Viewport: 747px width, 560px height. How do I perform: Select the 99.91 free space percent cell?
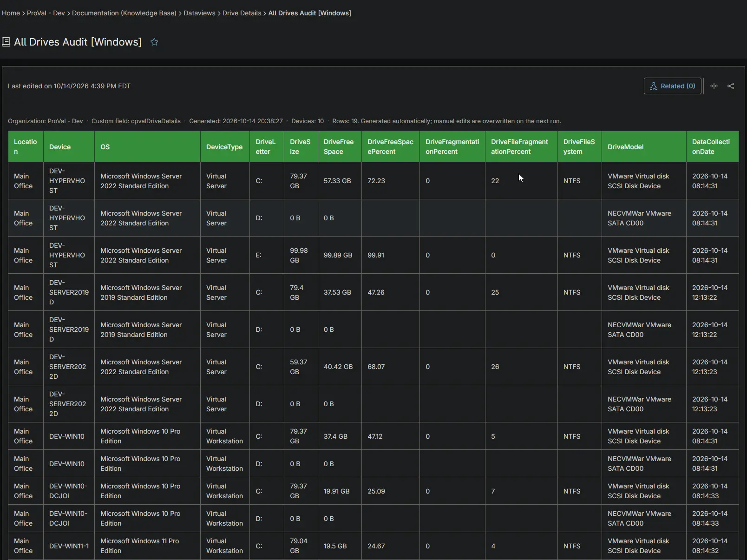click(390, 255)
